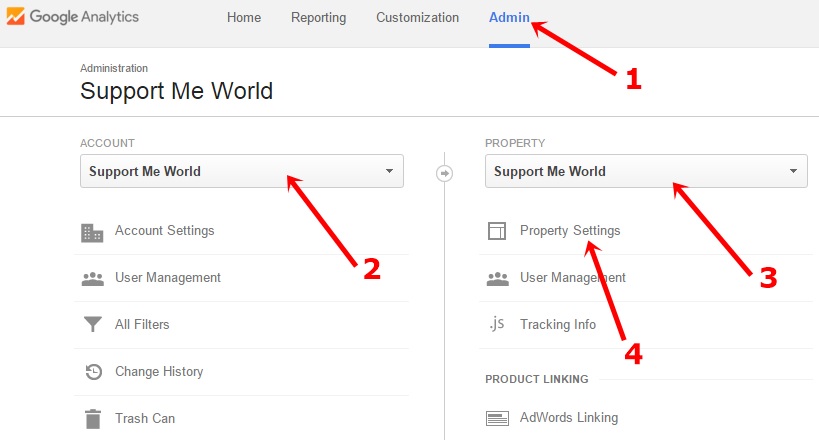Open Property Settings link
This screenshot has width=819, height=440.
coord(570,230)
